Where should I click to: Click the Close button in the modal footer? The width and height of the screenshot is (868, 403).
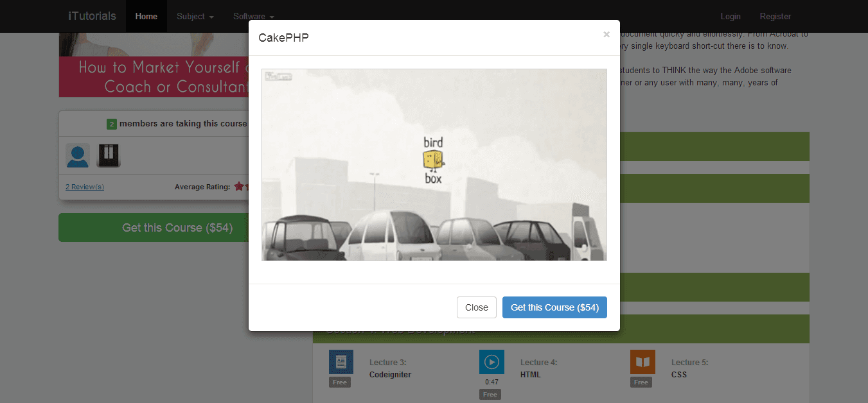coord(477,307)
